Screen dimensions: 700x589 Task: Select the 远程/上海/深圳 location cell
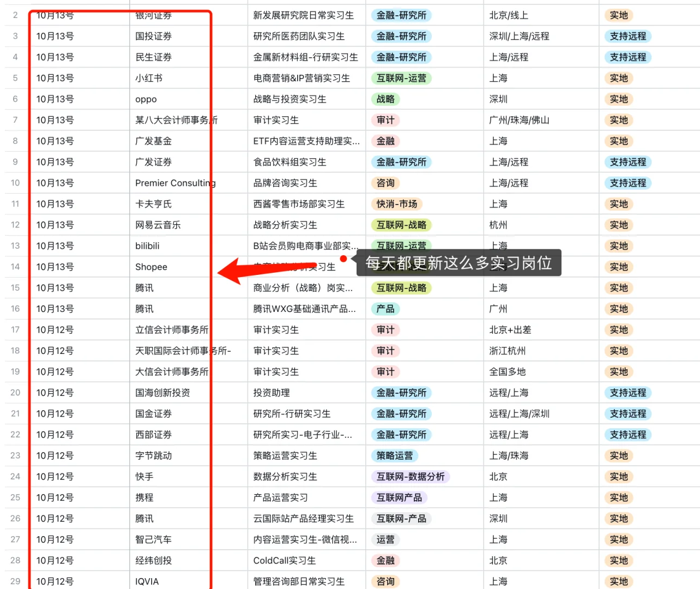[541, 414]
